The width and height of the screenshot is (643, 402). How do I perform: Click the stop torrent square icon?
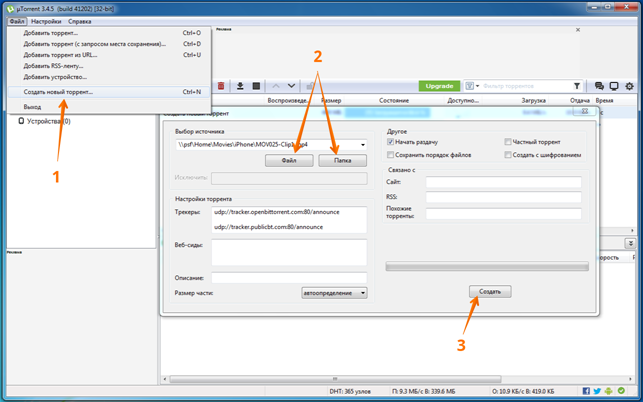click(x=256, y=86)
